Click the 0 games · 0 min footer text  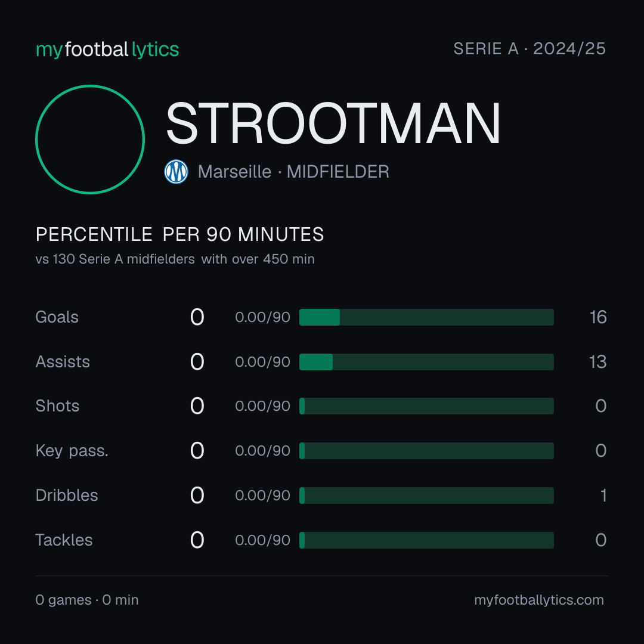pos(87,600)
